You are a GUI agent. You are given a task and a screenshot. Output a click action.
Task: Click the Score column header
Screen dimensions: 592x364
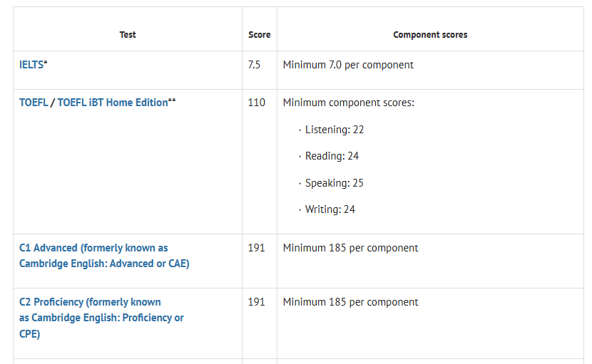(x=260, y=35)
